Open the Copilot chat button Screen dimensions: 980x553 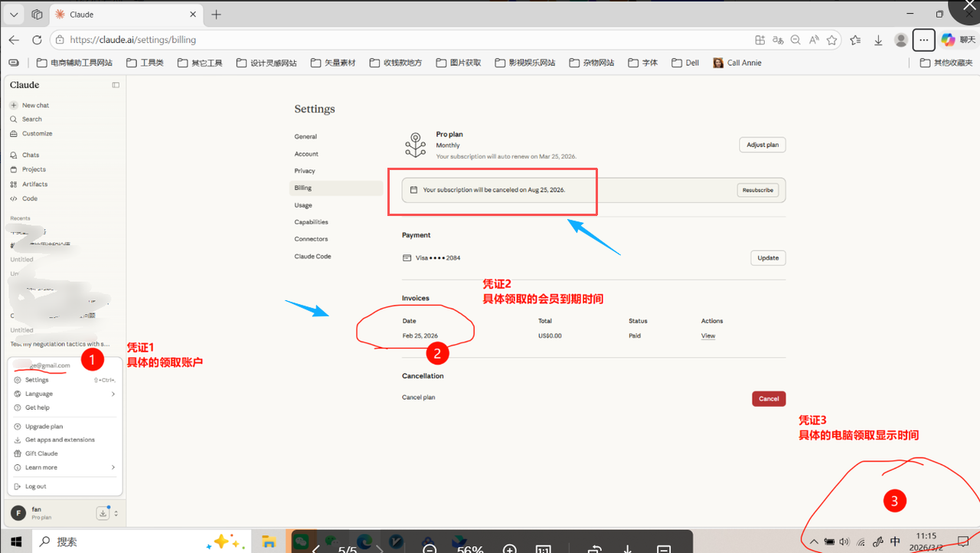(x=957, y=40)
